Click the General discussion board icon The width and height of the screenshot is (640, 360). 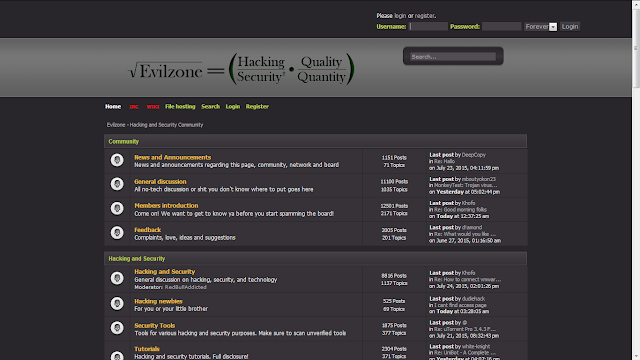(x=117, y=184)
